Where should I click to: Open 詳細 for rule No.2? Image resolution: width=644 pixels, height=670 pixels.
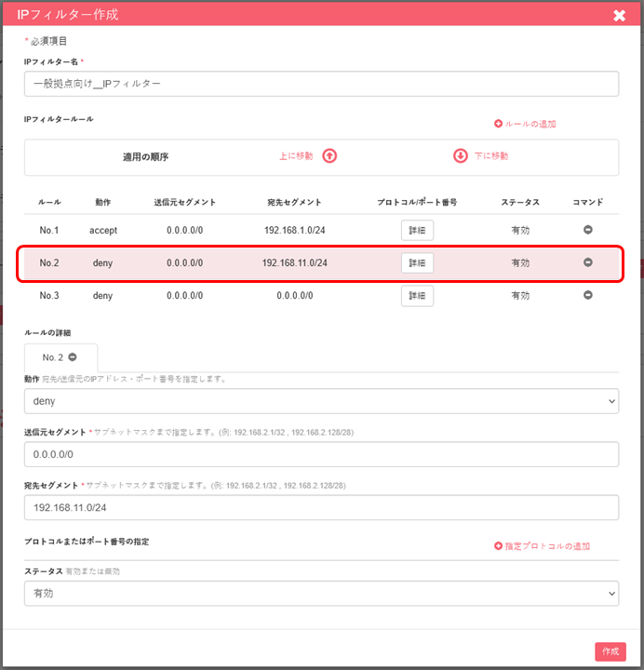point(417,262)
